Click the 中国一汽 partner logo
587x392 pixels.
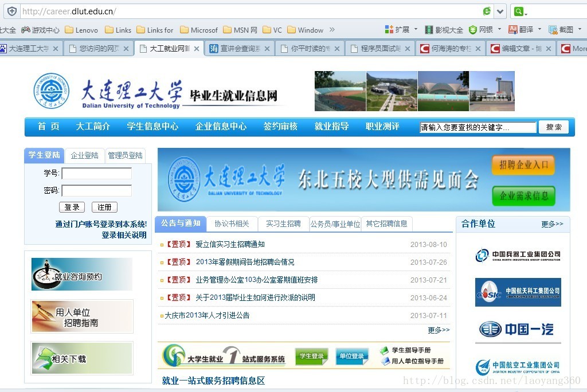(x=518, y=329)
